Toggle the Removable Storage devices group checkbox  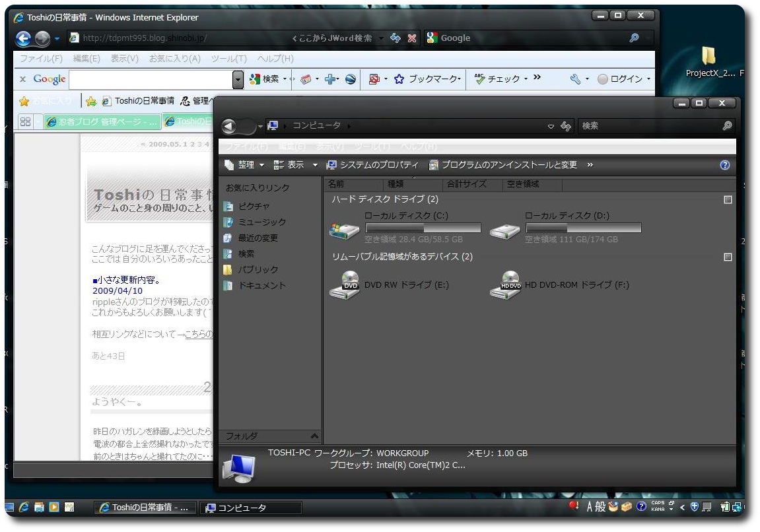pyautogui.click(x=728, y=257)
